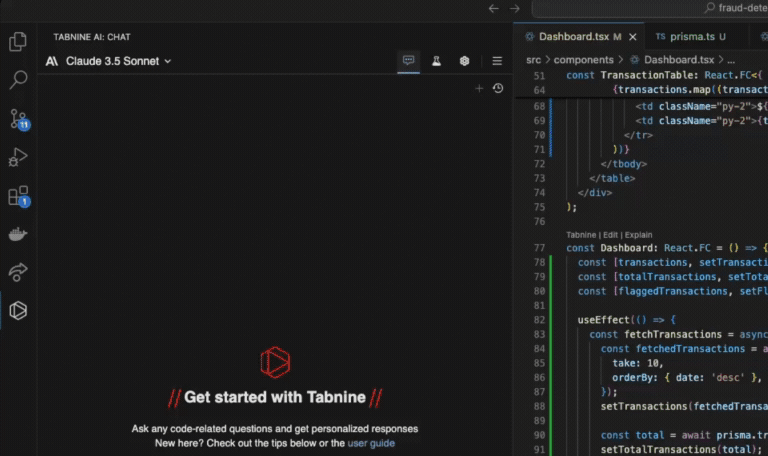Image resolution: width=768 pixels, height=456 pixels.
Task: Open the Explorer view in activity bar
Action: [18, 42]
